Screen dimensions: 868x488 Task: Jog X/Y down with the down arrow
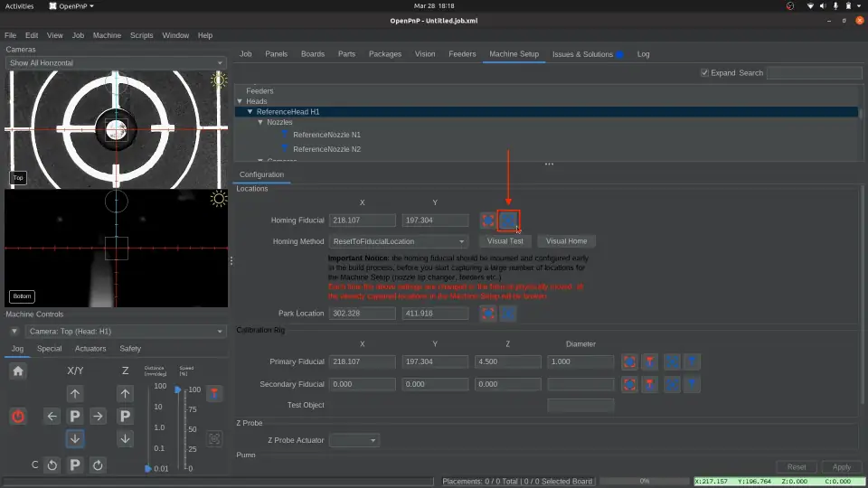pos(75,438)
